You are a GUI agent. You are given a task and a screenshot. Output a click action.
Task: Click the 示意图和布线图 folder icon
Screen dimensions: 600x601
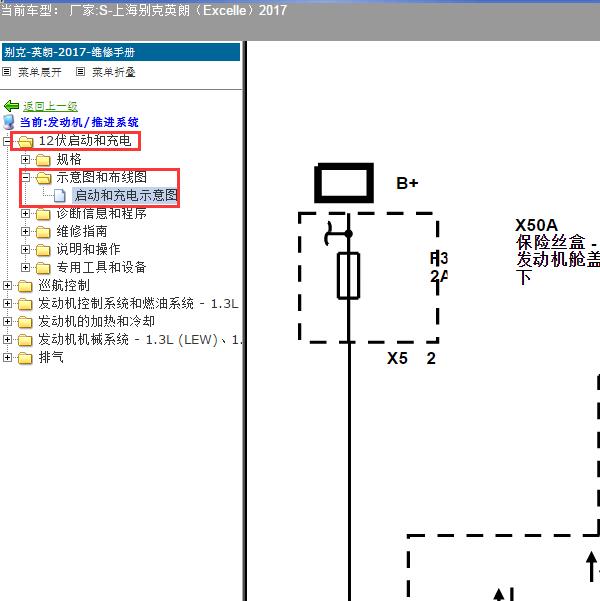pos(43,178)
